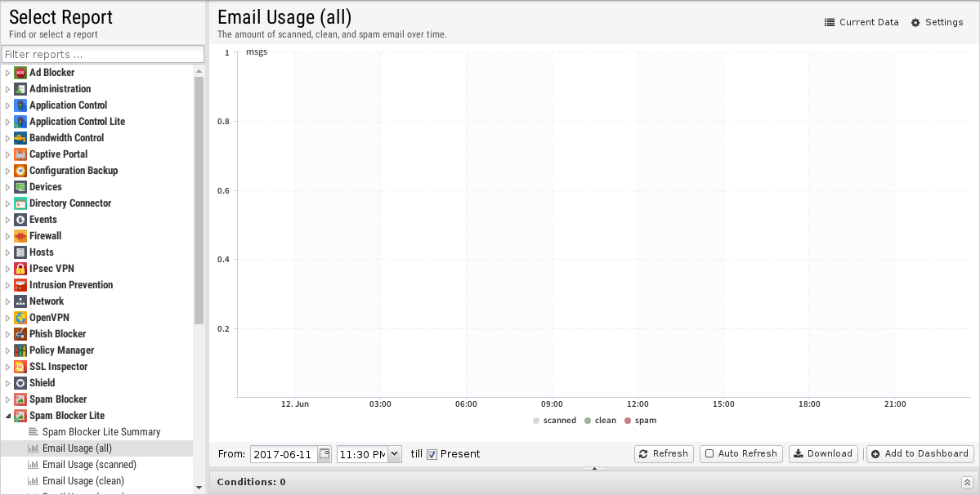The width and height of the screenshot is (980, 495).
Task: Open the time dropdown arrow
Action: pyautogui.click(x=395, y=454)
